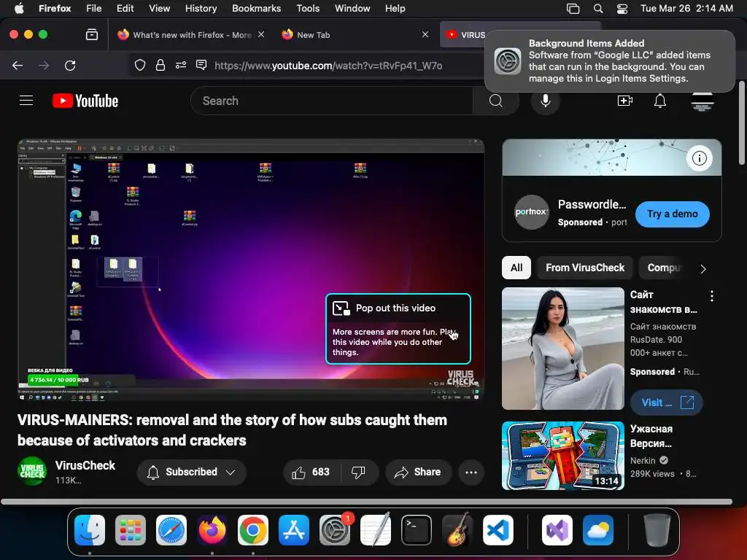Open the Bookmarks menu

(256, 9)
